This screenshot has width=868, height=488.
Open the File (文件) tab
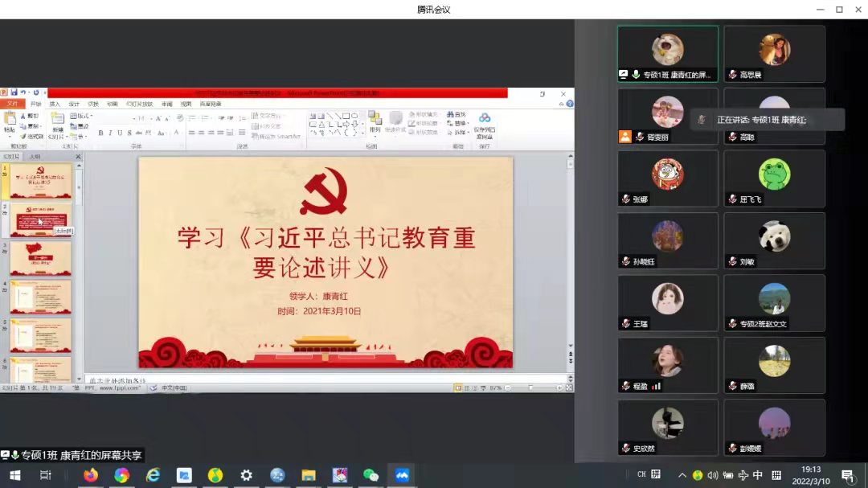(x=12, y=104)
